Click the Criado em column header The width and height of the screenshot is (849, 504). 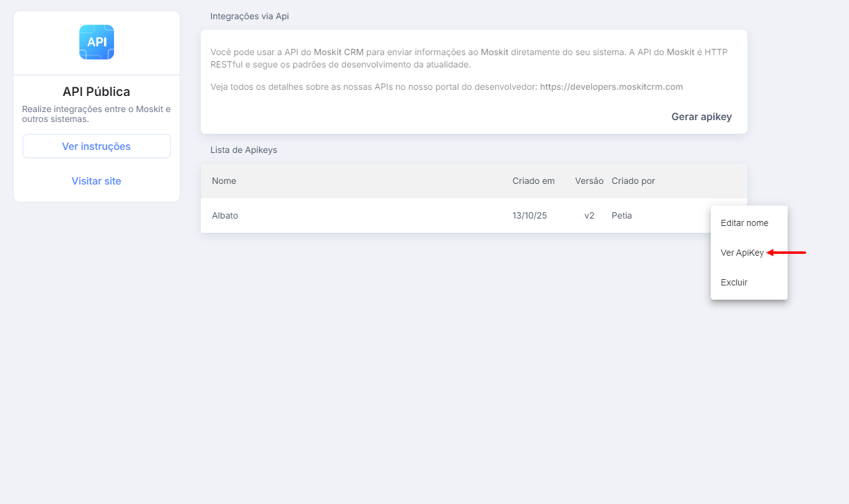pyautogui.click(x=533, y=181)
